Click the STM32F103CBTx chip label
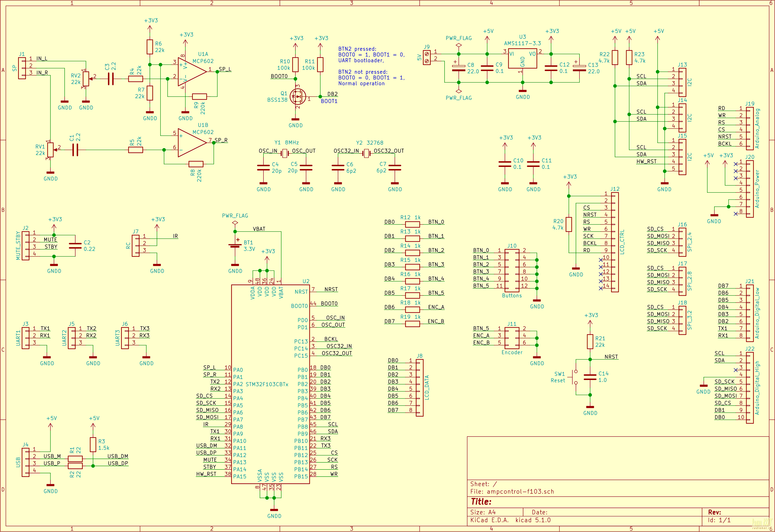The image size is (775, 532). click(267, 384)
